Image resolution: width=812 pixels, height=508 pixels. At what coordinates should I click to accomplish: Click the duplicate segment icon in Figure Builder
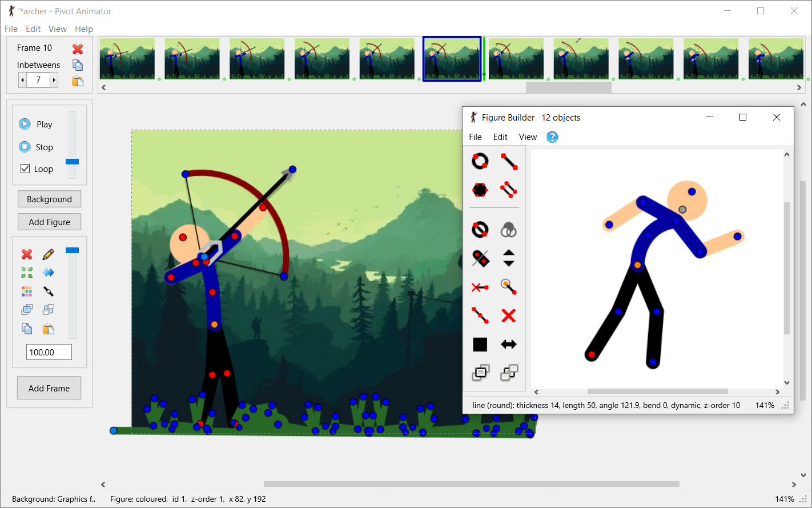pyautogui.click(x=509, y=190)
